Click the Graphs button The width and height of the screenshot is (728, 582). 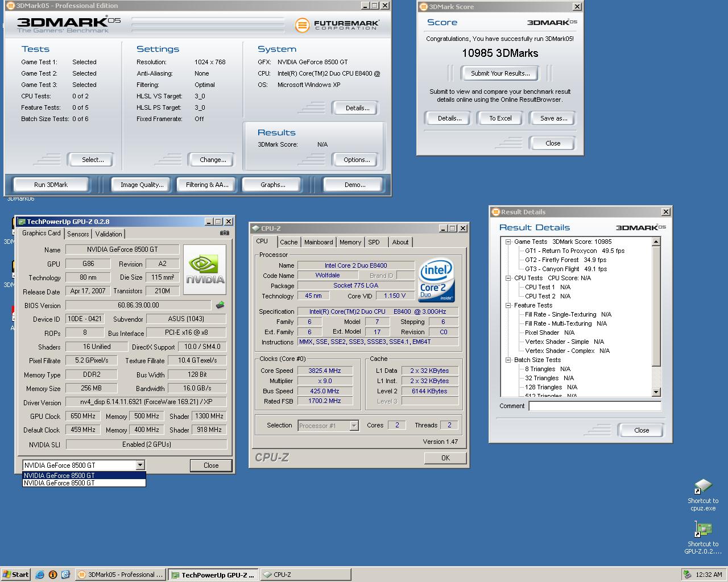click(273, 185)
